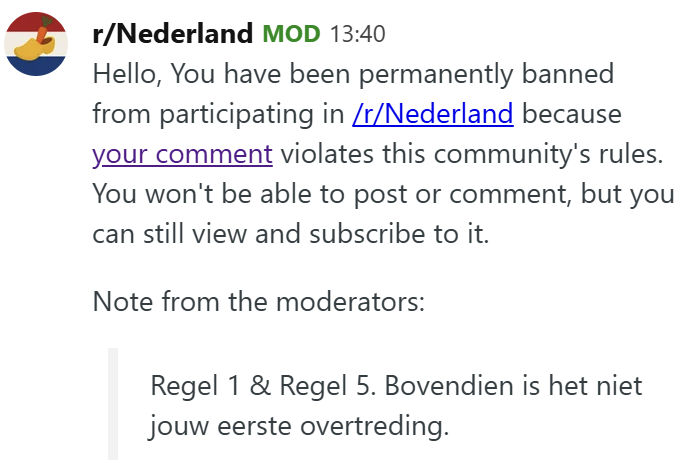Click 'Regel 1' in the moderator note

click(x=194, y=385)
